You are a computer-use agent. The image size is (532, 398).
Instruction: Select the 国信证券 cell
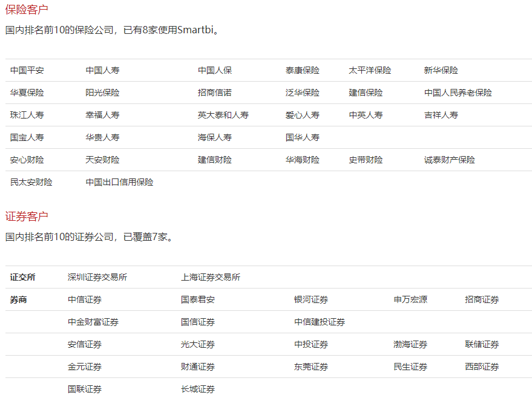tap(197, 322)
